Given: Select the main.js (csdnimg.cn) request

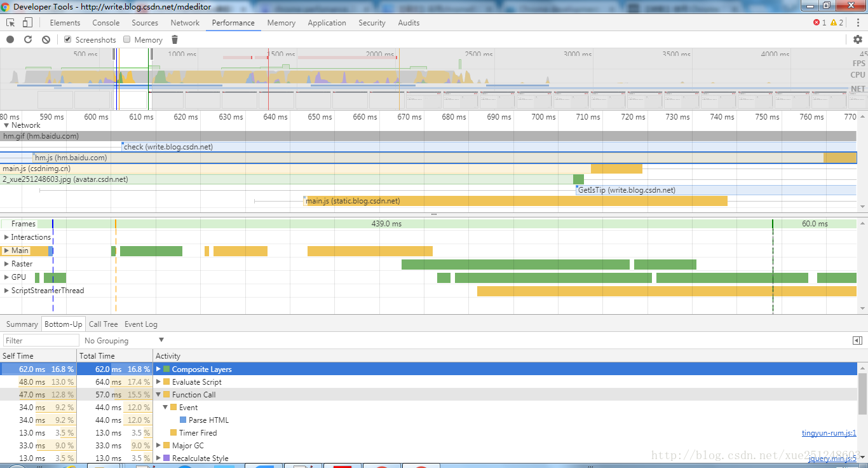Looking at the screenshot, I should tap(321, 169).
